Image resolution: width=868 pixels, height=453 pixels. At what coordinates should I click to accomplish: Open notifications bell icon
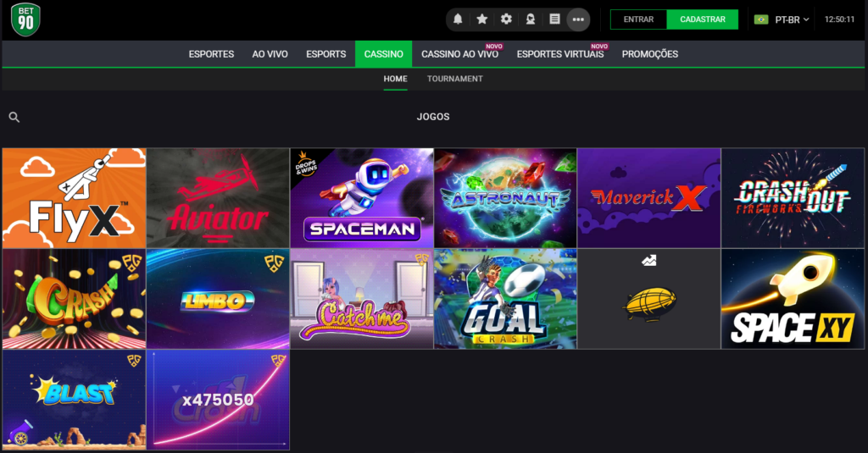(458, 19)
